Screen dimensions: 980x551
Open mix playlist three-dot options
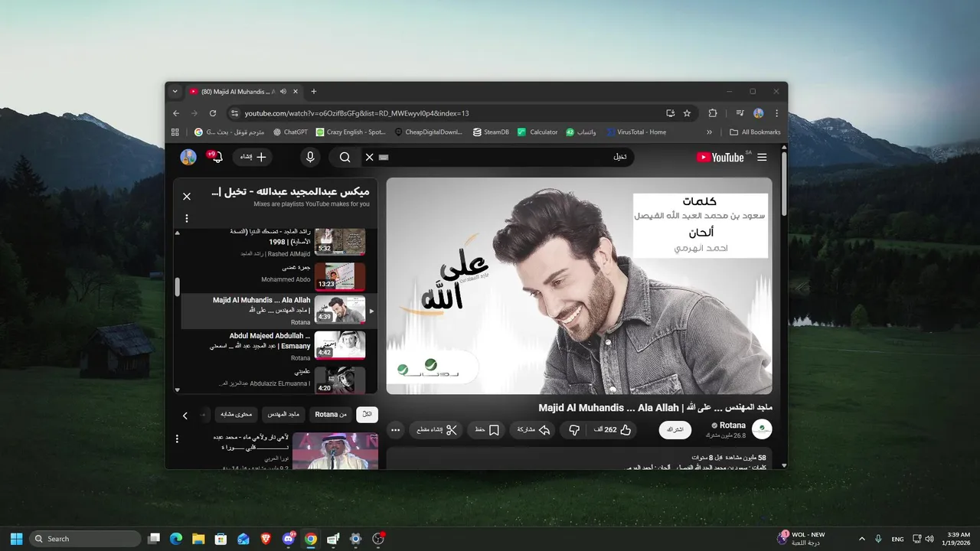coord(187,219)
